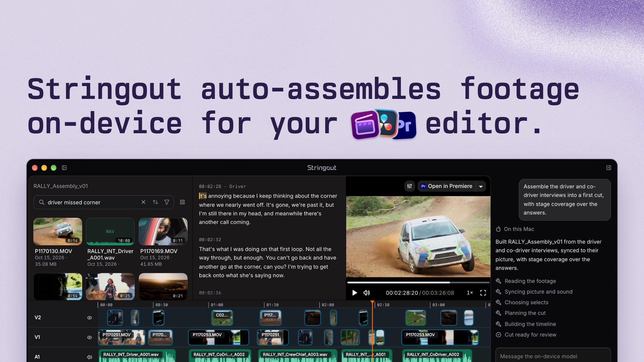Screen dimensions: 644x362
Task: Jump to transcript timestamp 00:02:28
Action: coord(210,186)
